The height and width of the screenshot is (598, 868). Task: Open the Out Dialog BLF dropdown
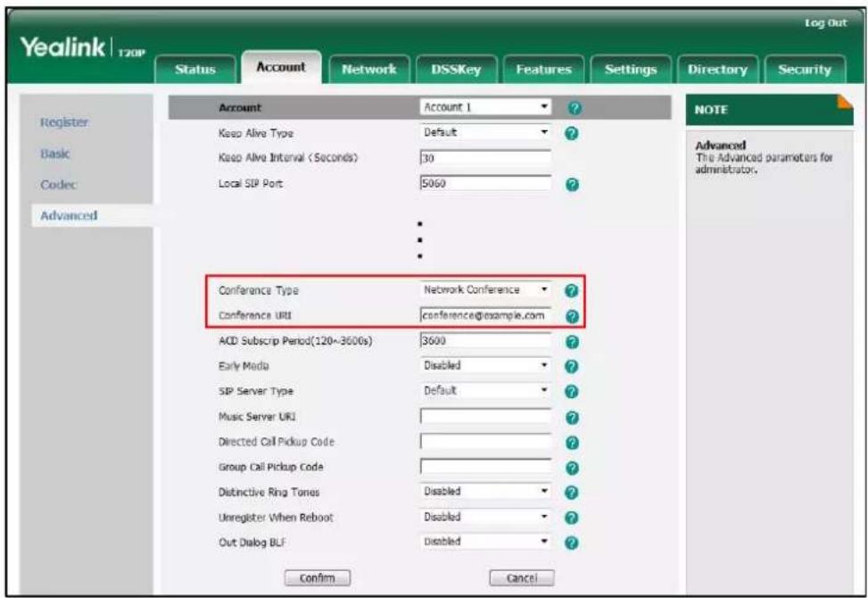(485, 542)
